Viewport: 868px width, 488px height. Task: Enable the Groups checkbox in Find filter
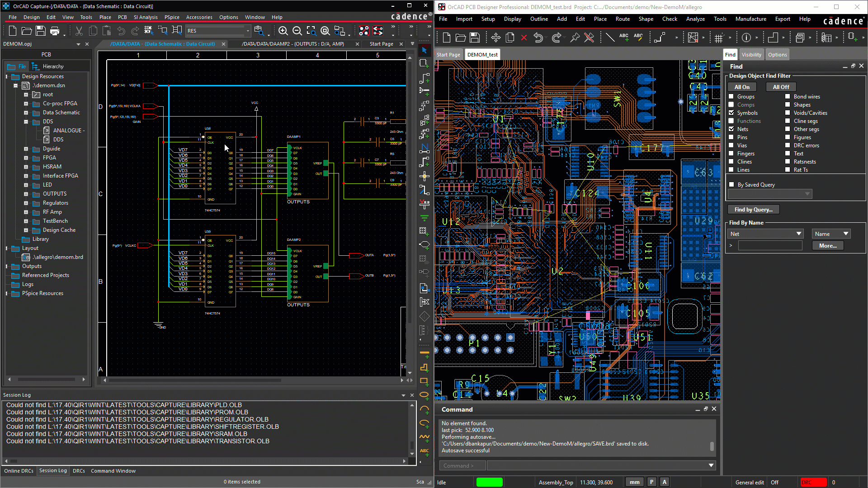(x=731, y=96)
